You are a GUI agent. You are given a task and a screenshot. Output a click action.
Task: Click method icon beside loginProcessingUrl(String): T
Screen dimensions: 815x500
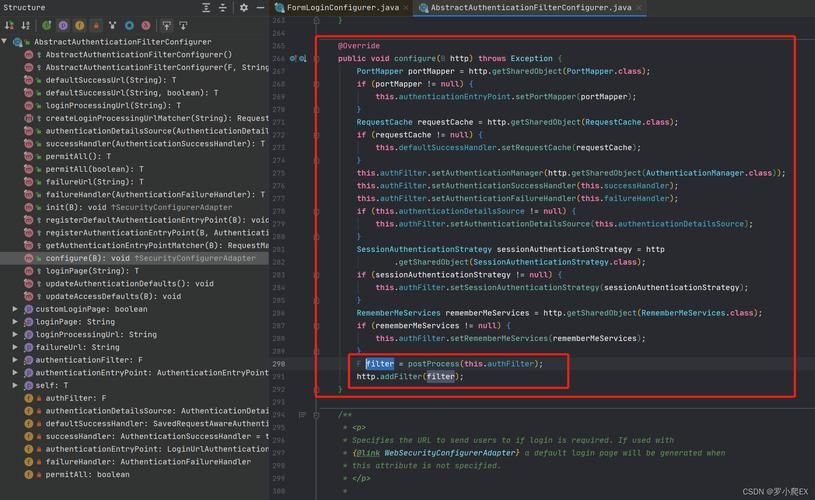29,106
